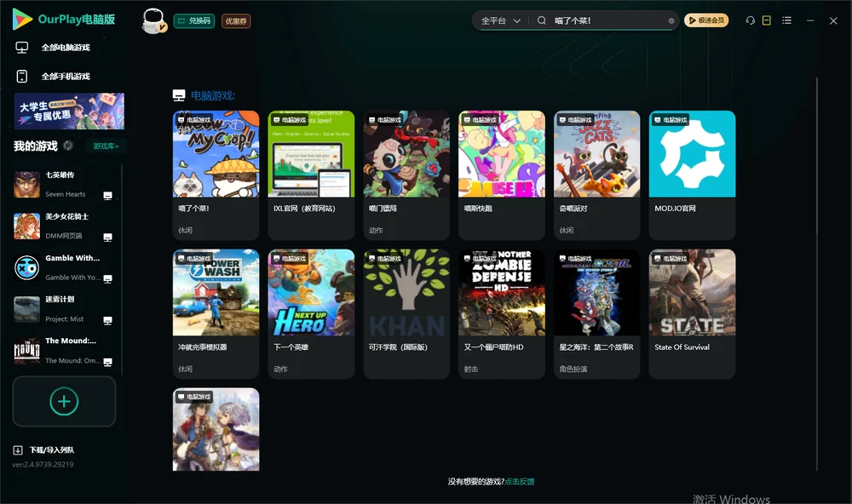Click the add game plus button
This screenshot has width=852, height=504.
coord(64,401)
